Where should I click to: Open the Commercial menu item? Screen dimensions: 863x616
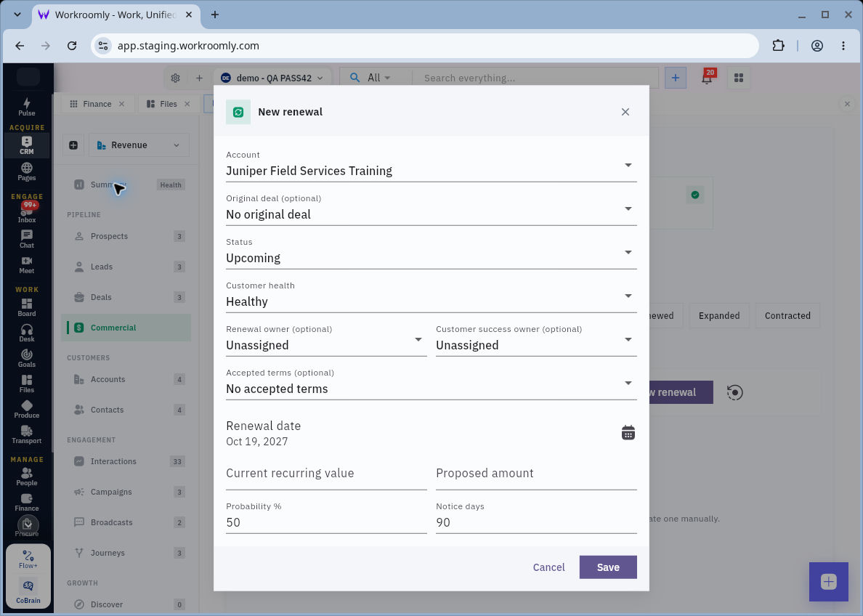coord(126,328)
